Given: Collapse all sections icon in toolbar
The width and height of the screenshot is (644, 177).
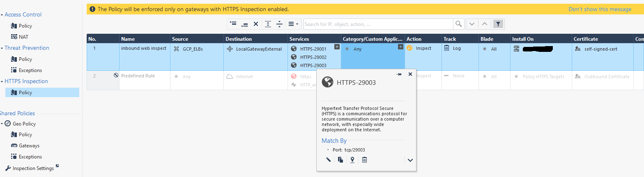Looking at the screenshot, I should coord(280,24).
